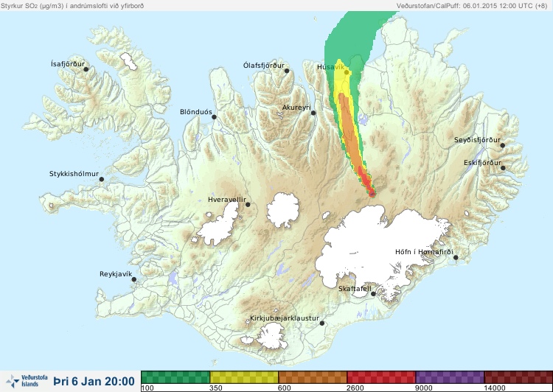This screenshot has width=553, height=392.
Task: Click the legend value '2600'
Action: 355,388
